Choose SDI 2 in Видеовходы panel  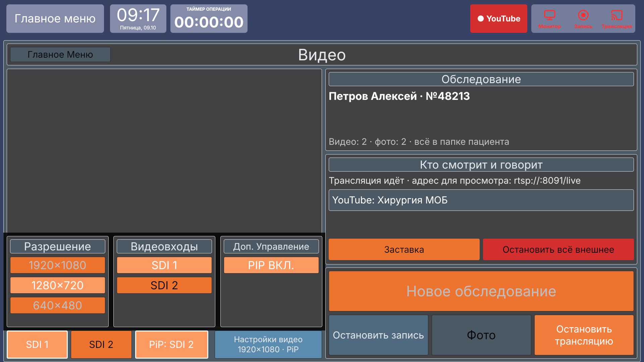click(164, 285)
